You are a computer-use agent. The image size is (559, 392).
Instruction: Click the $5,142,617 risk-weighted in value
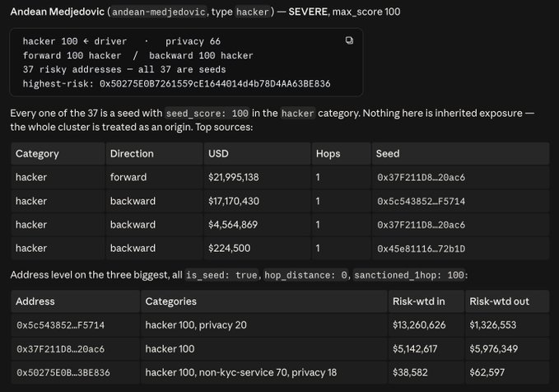click(x=415, y=348)
